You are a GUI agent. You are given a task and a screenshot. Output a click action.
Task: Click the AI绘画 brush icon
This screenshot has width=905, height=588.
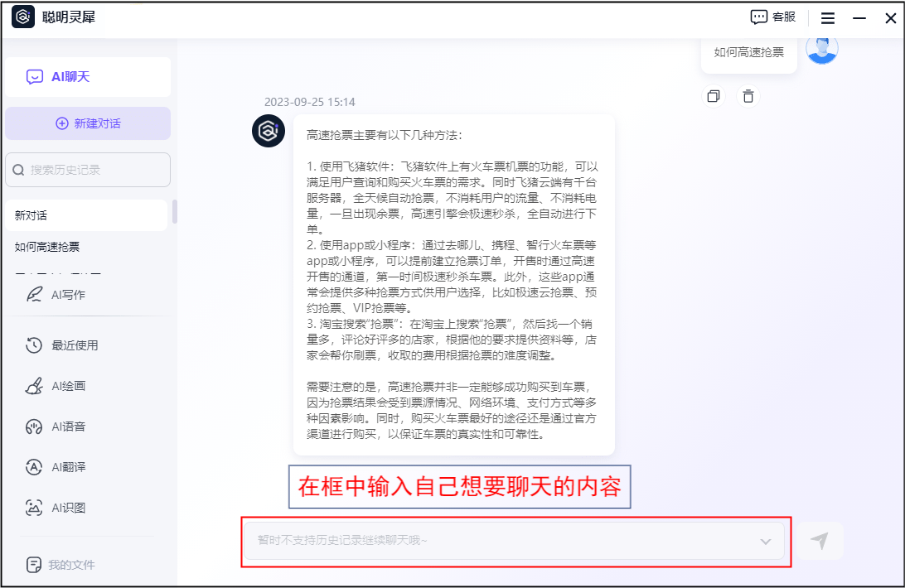pyautogui.click(x=34, y=386)
